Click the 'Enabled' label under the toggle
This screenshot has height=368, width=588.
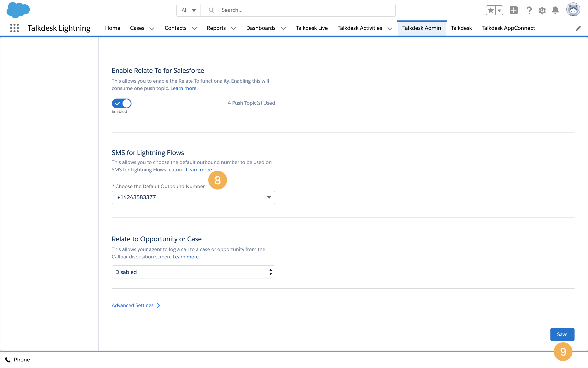[x=119, y=111]
